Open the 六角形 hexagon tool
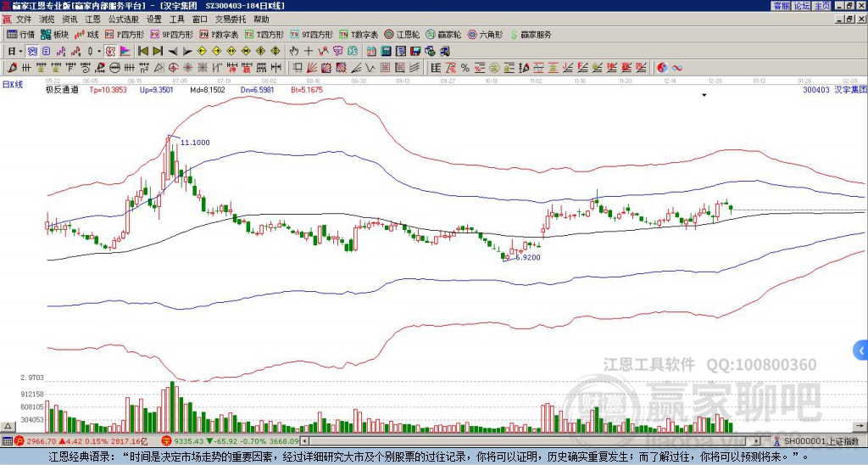The height and width of the screenshot is (465, 868). coord(486,34)
